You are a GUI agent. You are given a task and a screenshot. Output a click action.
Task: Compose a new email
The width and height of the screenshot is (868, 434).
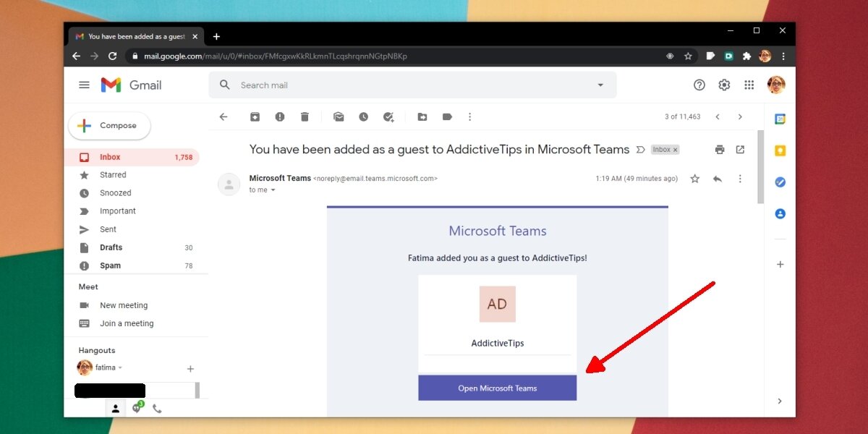(109, 125)
